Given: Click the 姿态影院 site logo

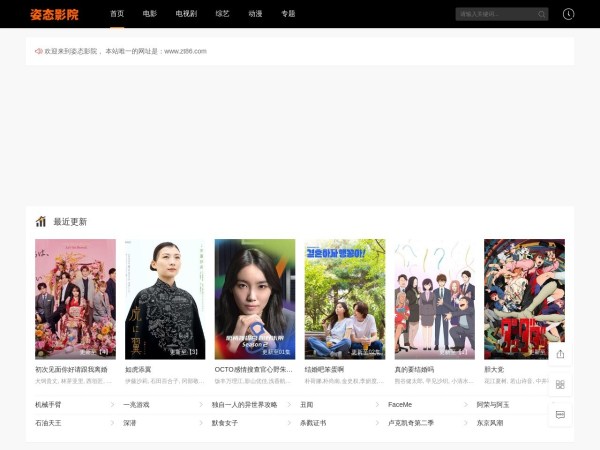Looking at the screenshot, I should [54, 14].
